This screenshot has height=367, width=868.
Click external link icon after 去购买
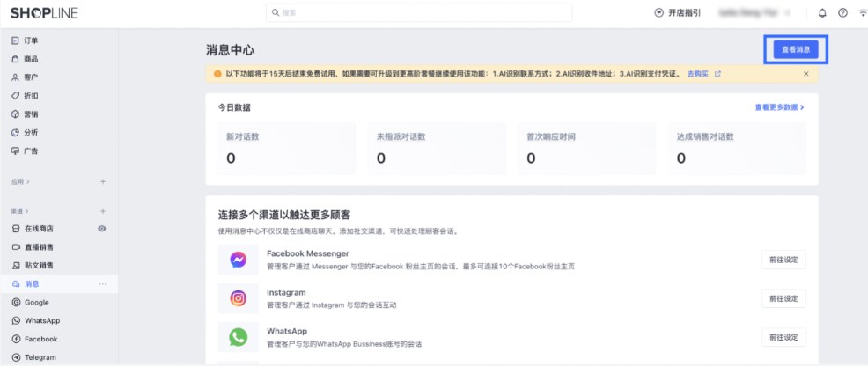coord(718,74)
